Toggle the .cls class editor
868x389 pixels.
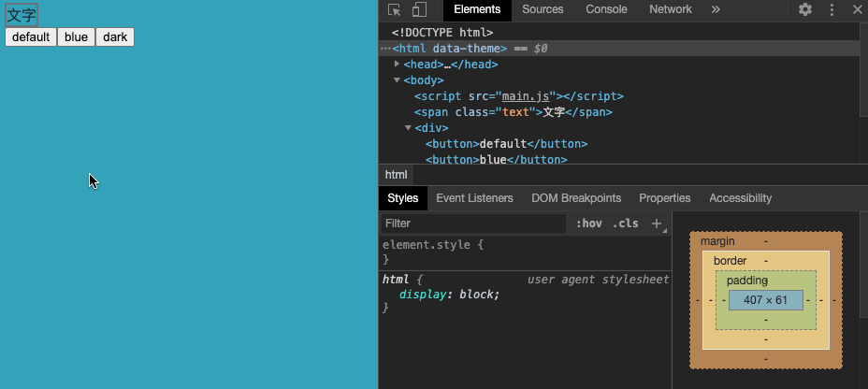tap(625, 223)
